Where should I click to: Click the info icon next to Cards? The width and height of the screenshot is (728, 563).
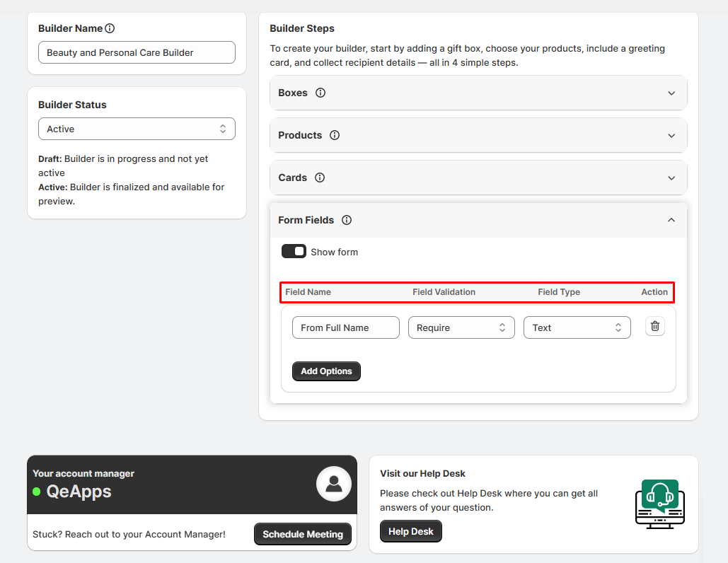click(320, 178)
